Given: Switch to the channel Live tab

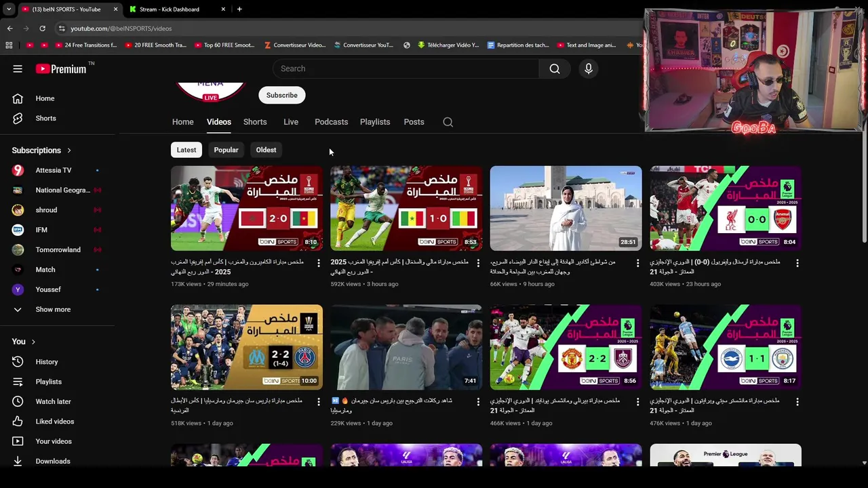Looking at the screenshot, I should [291, 122].
